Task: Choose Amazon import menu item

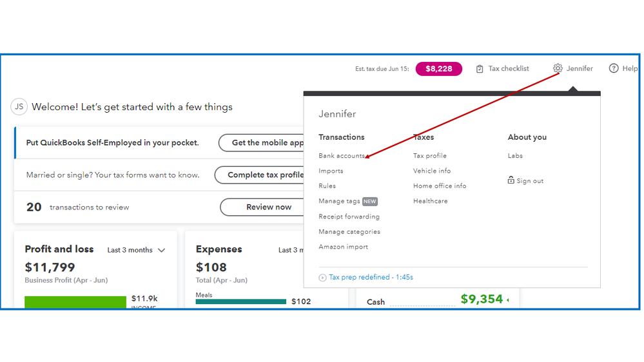Action: tap(343, 247)
